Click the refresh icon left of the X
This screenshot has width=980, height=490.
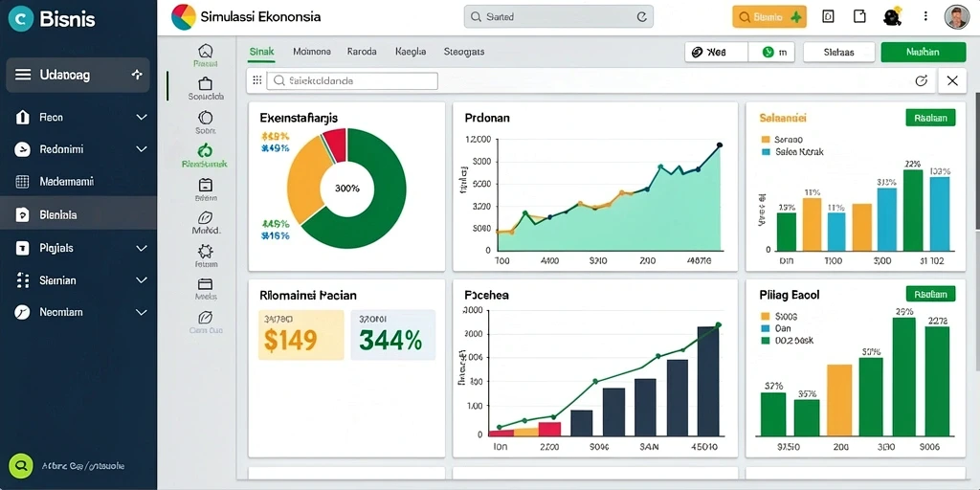tap(920, 80)
